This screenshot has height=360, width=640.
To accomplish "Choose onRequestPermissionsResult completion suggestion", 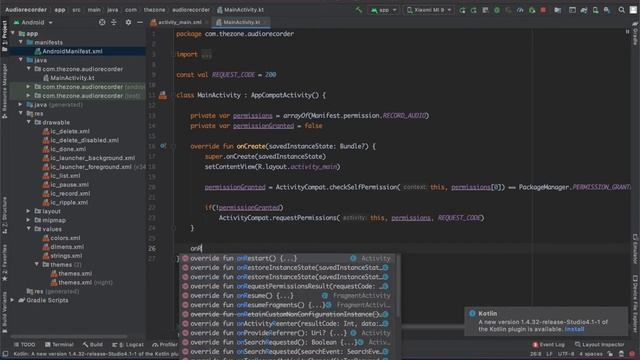I will click(x=287, y=287).
